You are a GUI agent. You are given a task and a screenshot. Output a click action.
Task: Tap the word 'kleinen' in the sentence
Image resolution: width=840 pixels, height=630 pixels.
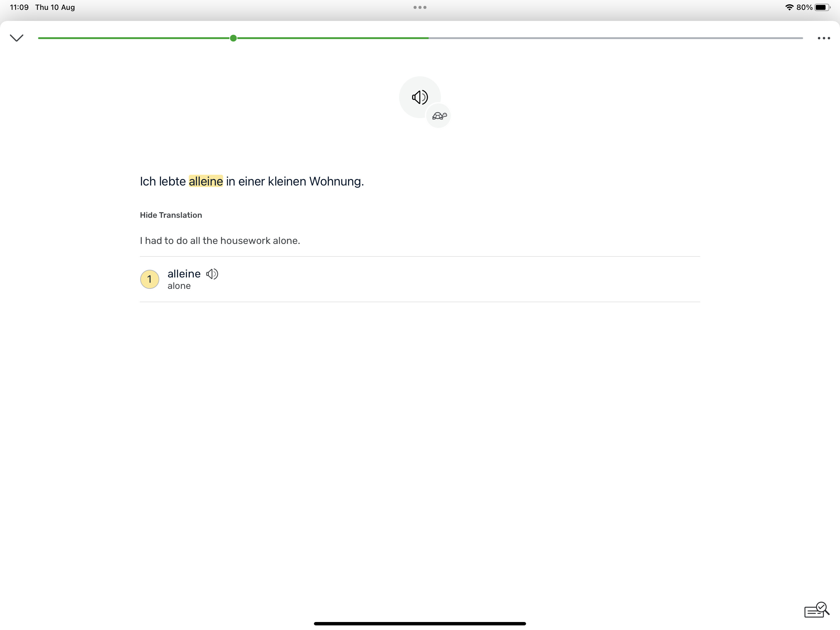[x=287, y=181]
